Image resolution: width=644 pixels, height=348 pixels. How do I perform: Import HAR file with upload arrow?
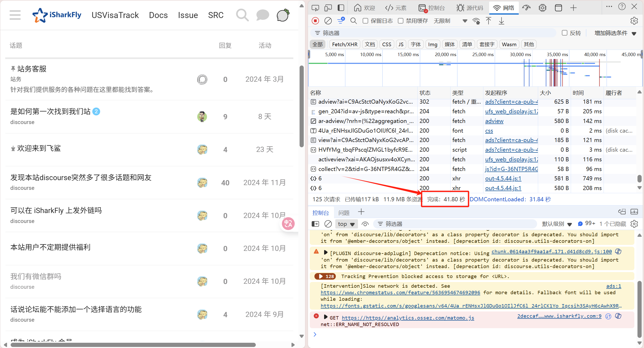tap(489, 21)
